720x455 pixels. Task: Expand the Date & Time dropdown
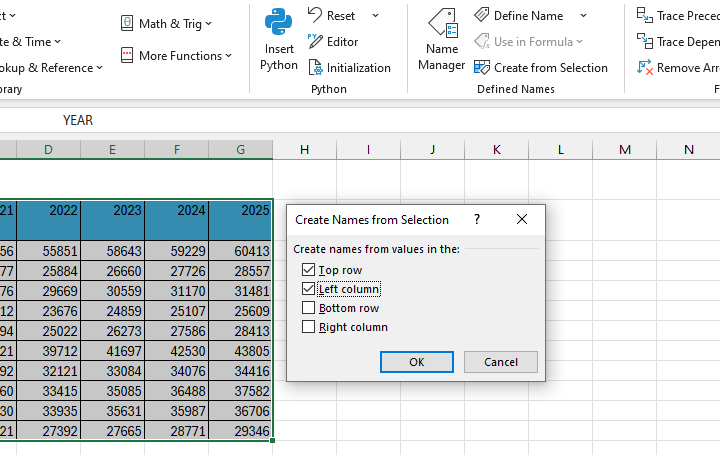coord(57,42)
